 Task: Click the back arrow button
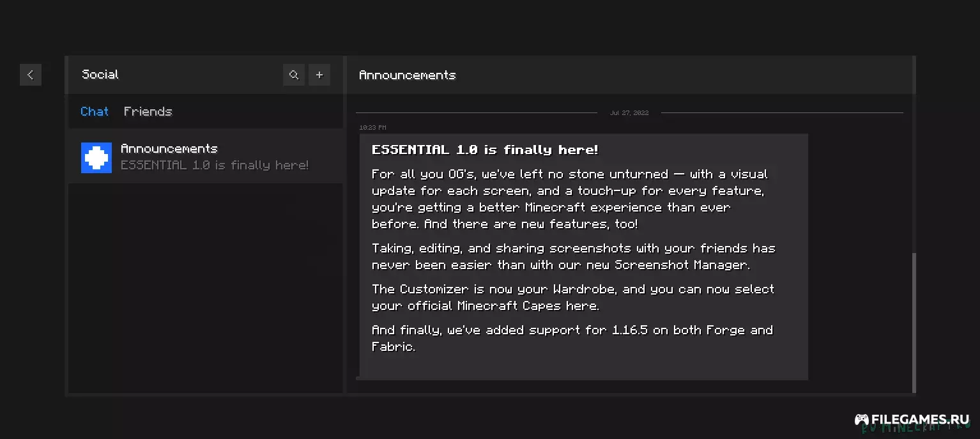point(30,75)
